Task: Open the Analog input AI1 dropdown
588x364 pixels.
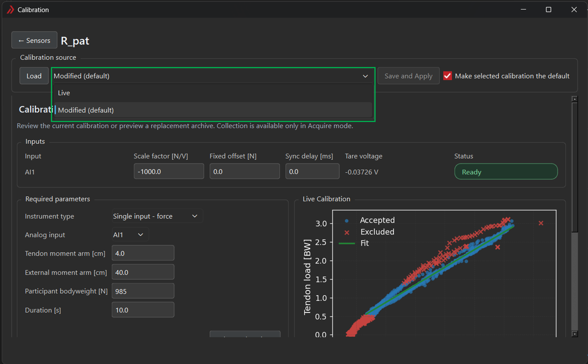Action: pyautogui.click(x=130, y=234)
